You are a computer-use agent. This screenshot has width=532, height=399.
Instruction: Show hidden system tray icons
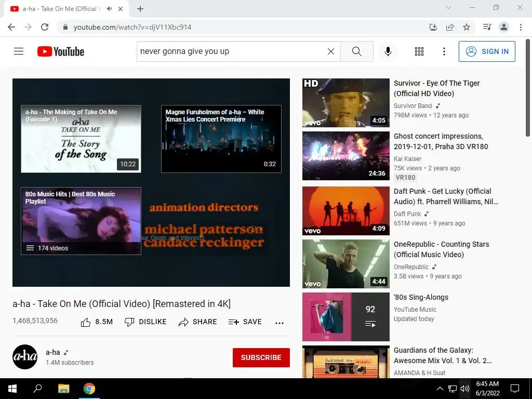(x=440, y=389)
